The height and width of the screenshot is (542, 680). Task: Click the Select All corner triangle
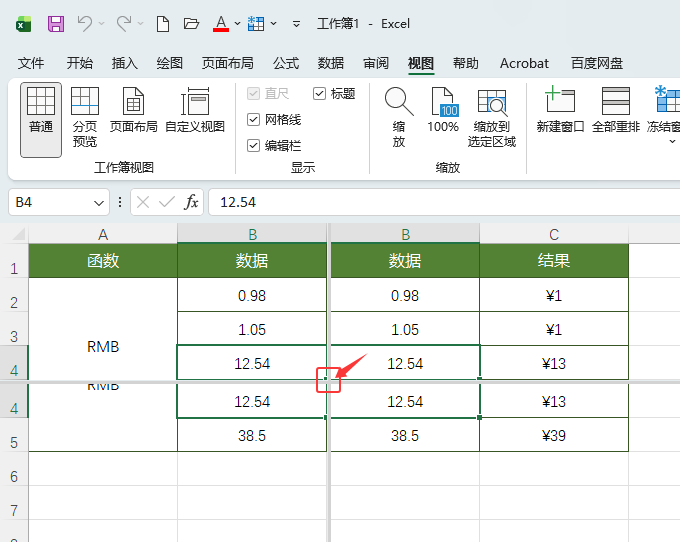coord(19,235)
